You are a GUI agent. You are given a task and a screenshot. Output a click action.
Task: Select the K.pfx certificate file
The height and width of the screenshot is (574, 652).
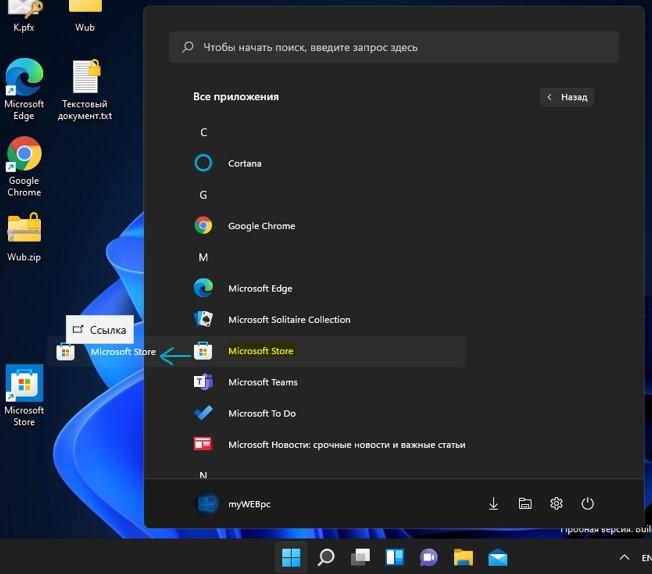click(24, 16)
